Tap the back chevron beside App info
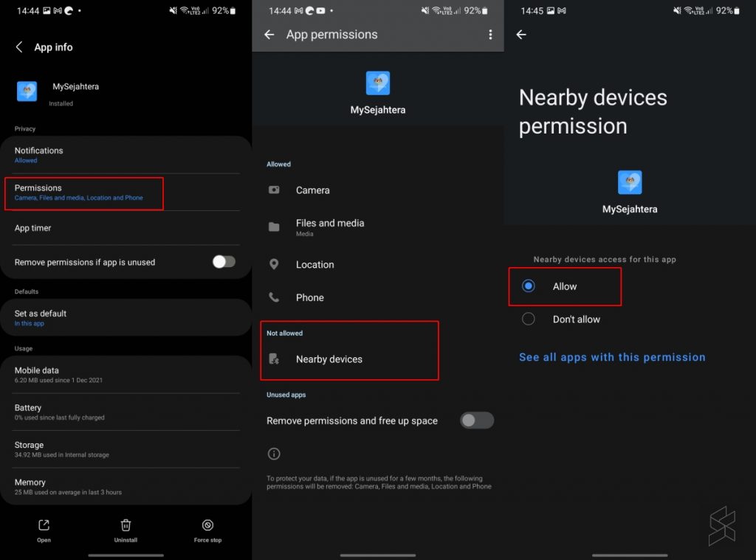 click(19, 46)
